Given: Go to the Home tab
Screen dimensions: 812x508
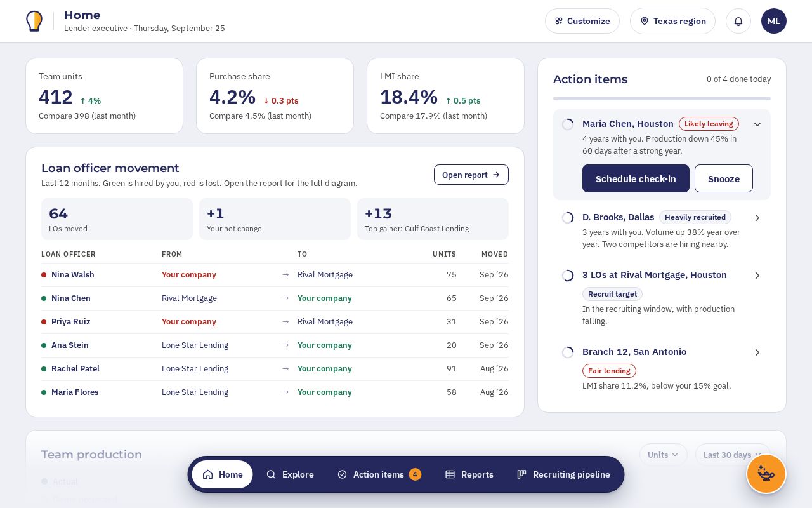Looking at the screenshot, I should tap(223, 474).
